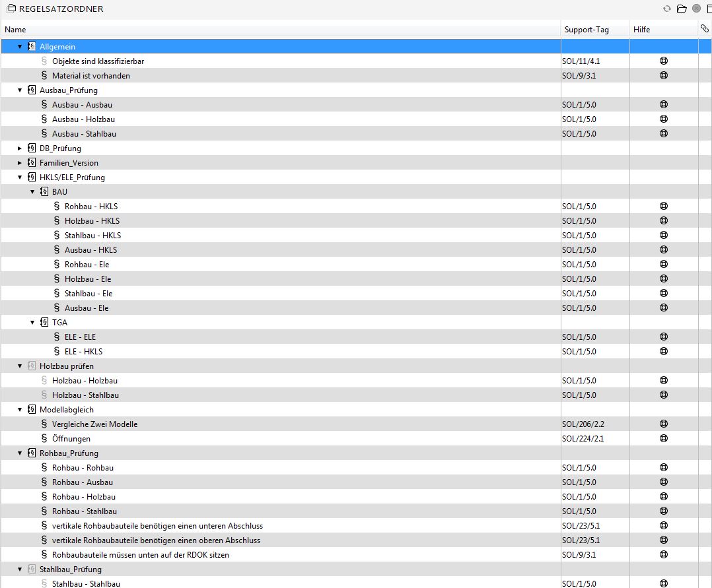Collapse the BAU subfolder
This screenshot has height=588, width=712.
32,192
